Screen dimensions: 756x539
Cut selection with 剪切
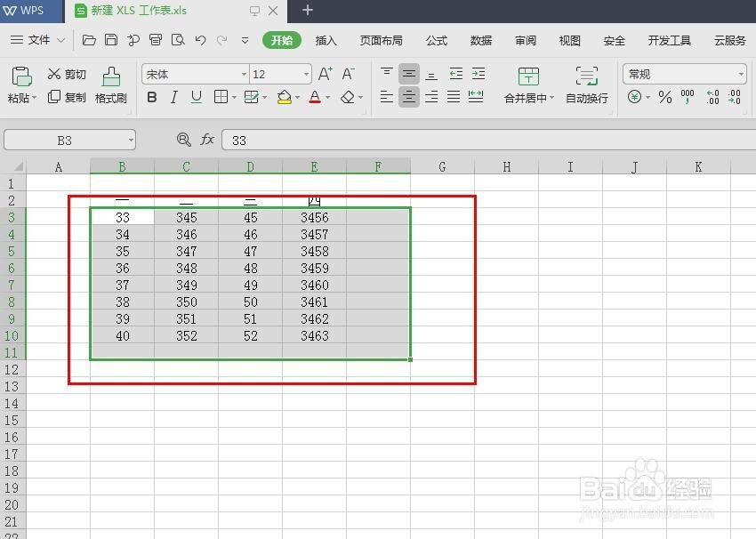tap(67, 74)
